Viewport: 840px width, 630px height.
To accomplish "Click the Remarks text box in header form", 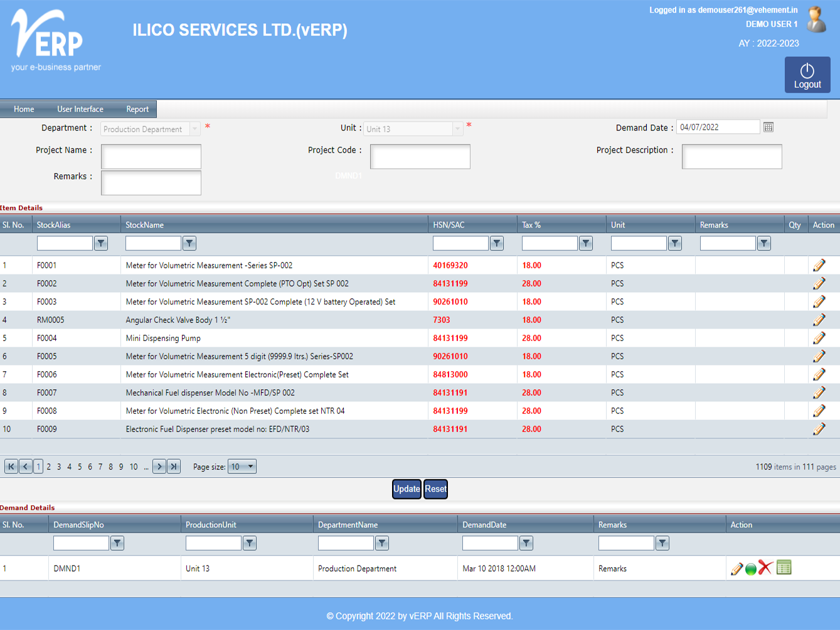I will [x=151, y=182].
